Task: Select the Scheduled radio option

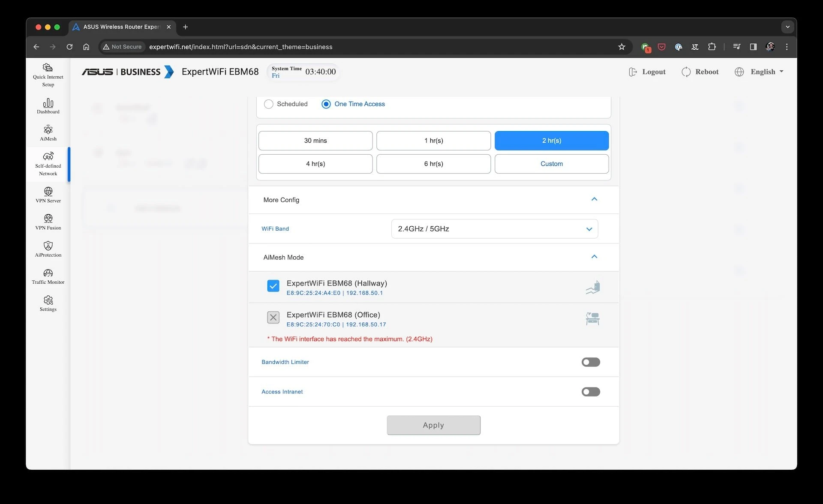Action: click(269, 104)
